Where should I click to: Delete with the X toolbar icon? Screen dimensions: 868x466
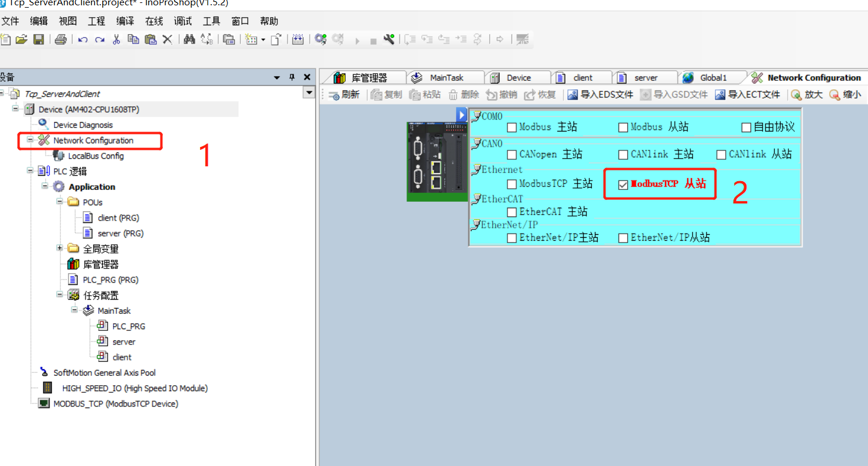point(168,40)
